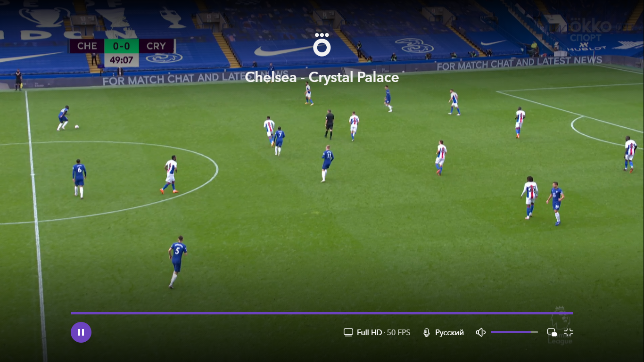Exit fullscreen mode
644x362 pixels.
tap(569, 332)
